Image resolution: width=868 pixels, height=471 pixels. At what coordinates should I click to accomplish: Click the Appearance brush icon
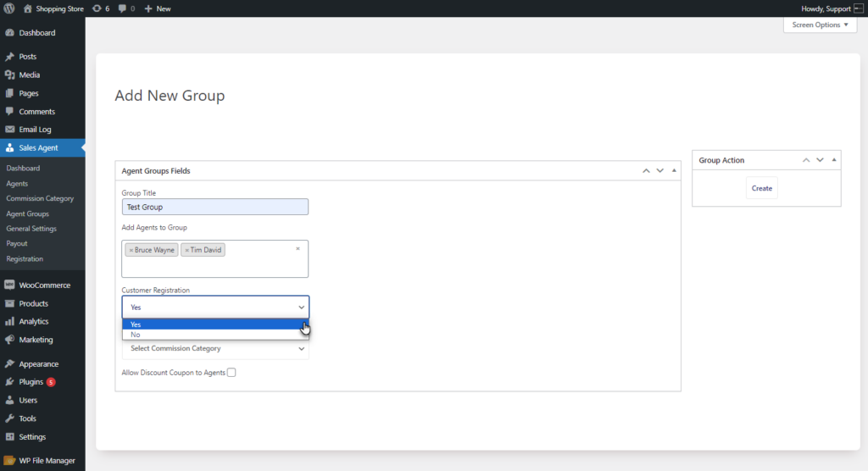[9, 363]
